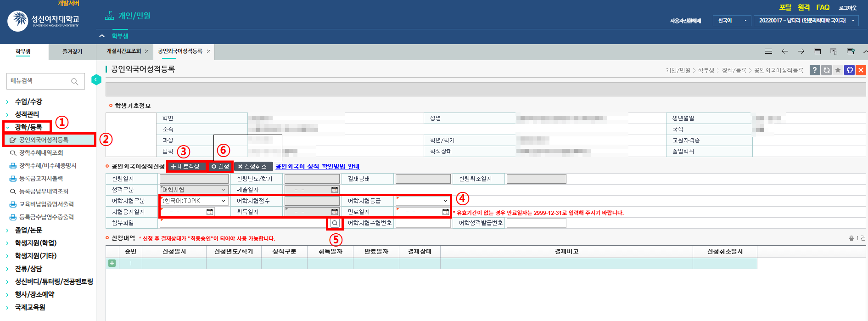Click the 새로작성 button

(x=186, y=166)
